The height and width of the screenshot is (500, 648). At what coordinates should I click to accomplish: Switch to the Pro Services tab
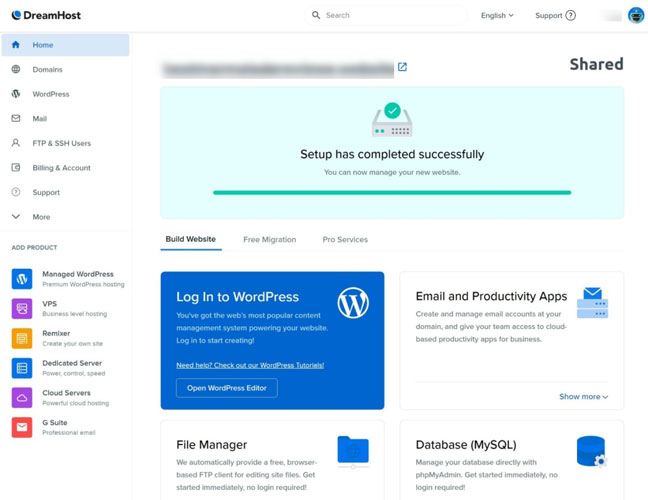345,240
